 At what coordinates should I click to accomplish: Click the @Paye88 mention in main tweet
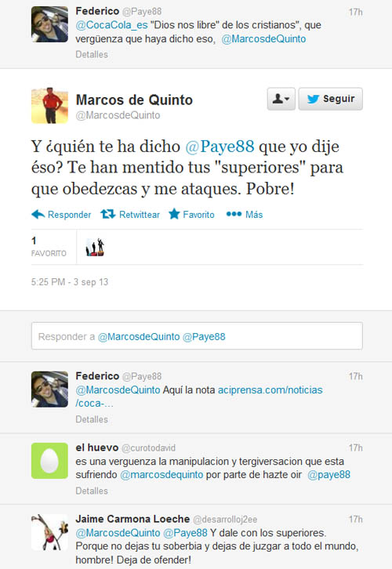pyautogui.click(x=220, y=147)
